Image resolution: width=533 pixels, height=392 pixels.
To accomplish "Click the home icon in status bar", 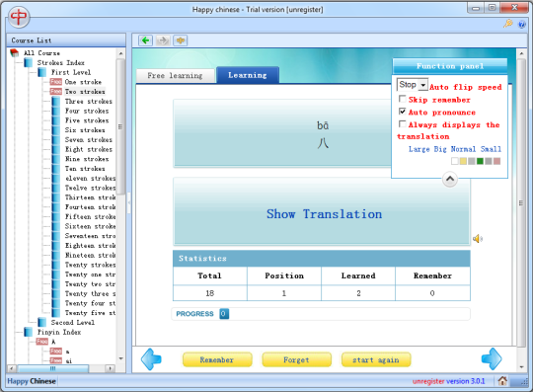I will [502, 381].
